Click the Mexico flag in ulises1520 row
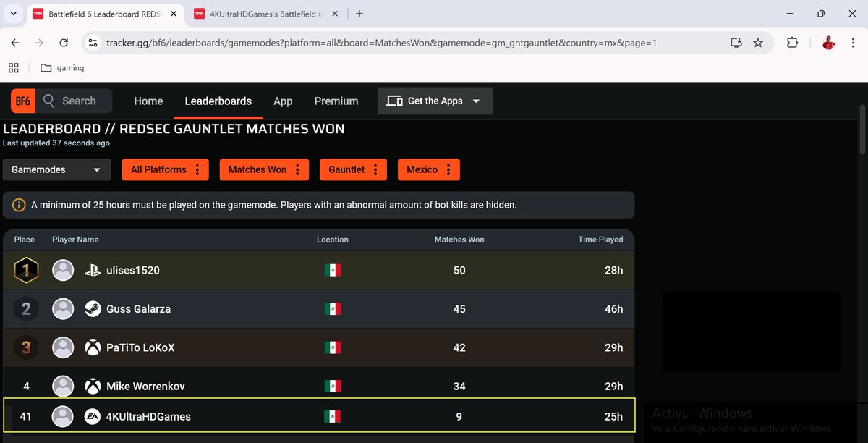This screenshot has height=443, width=868. click(x=333, y=271)
